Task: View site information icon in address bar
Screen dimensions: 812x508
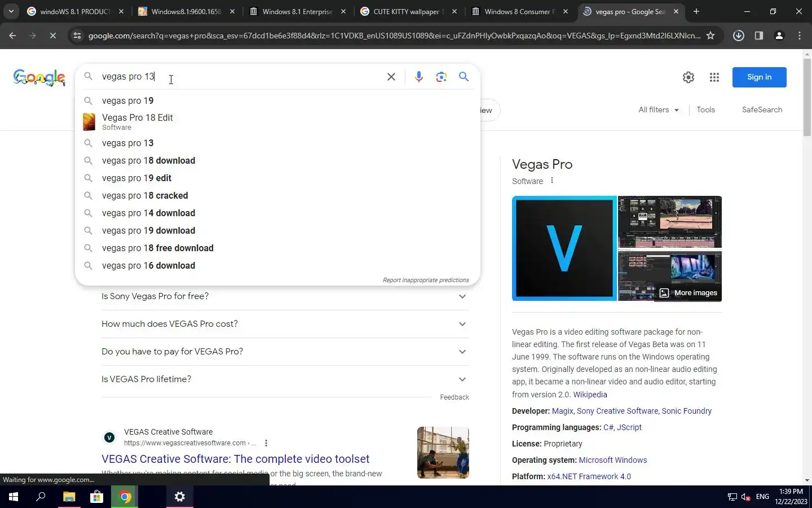Action: pos(77,36)
